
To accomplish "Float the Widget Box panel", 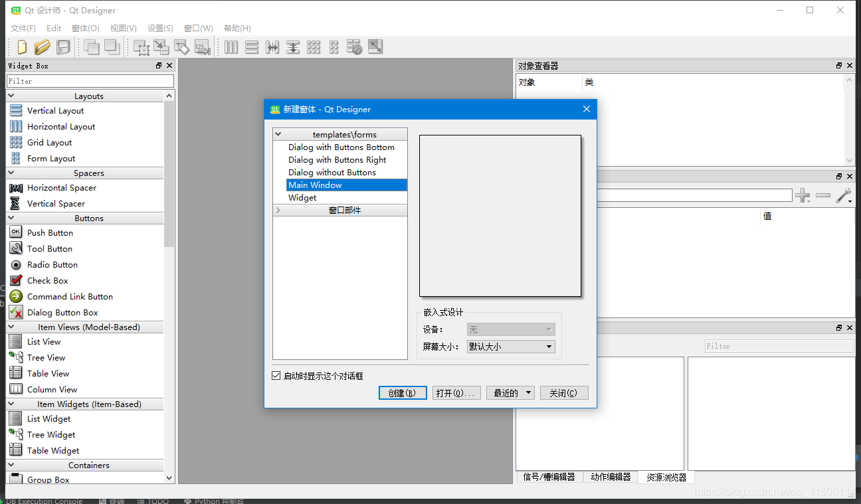I will click(159, 66).
